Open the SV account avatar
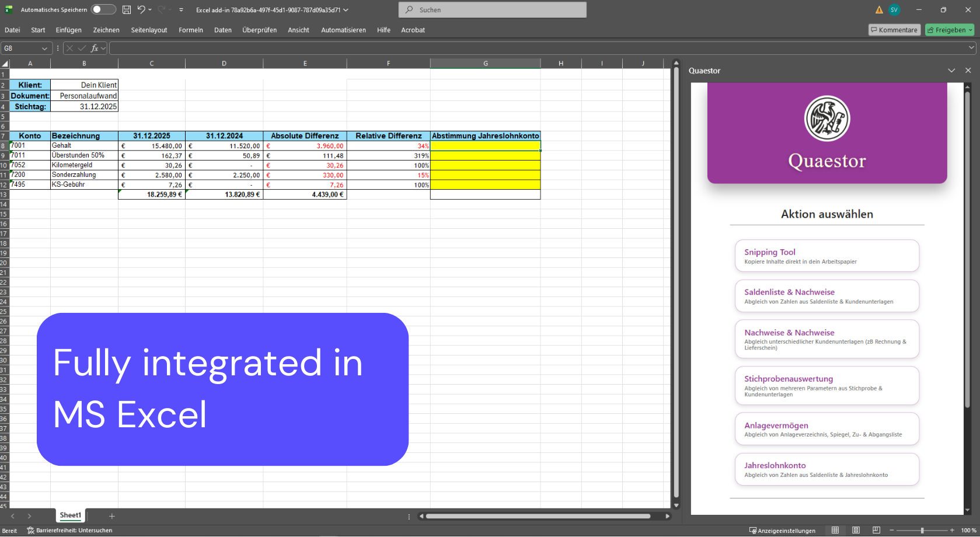 point(894,9)
